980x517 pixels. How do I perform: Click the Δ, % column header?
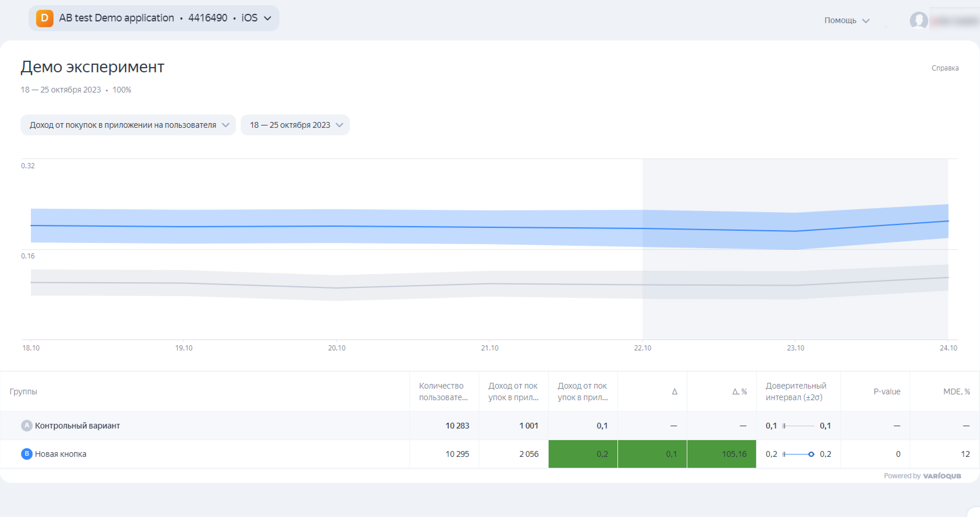[739, 392]
